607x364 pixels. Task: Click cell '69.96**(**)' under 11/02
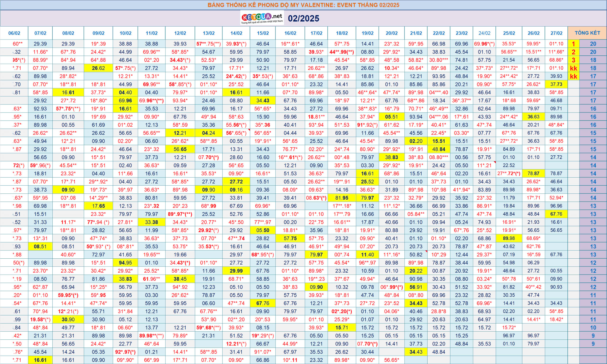[152, 101]
